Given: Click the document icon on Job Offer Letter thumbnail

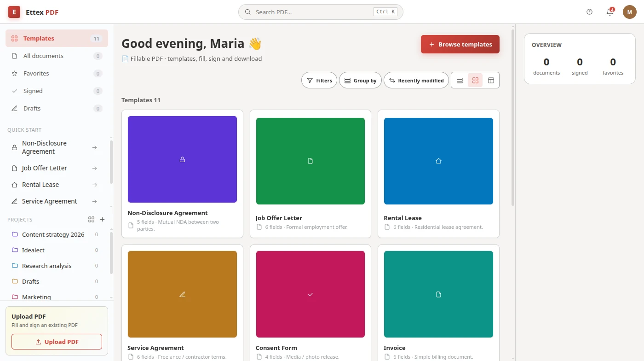Looking at the screenshot, I should (x=310, y=161).
